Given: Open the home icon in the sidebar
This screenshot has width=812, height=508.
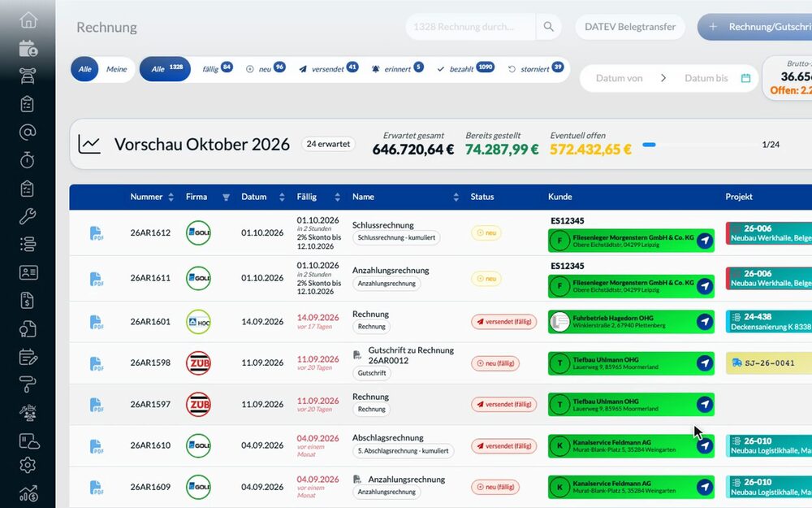Looking at the screenshot, I should (28, 20).
